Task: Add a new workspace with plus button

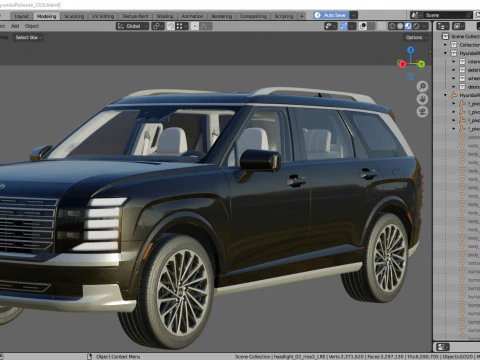Action: (x=301, y=16)
